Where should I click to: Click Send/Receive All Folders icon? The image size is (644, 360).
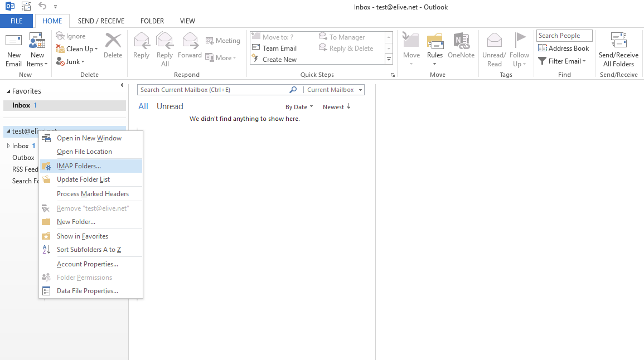(618, 40)
